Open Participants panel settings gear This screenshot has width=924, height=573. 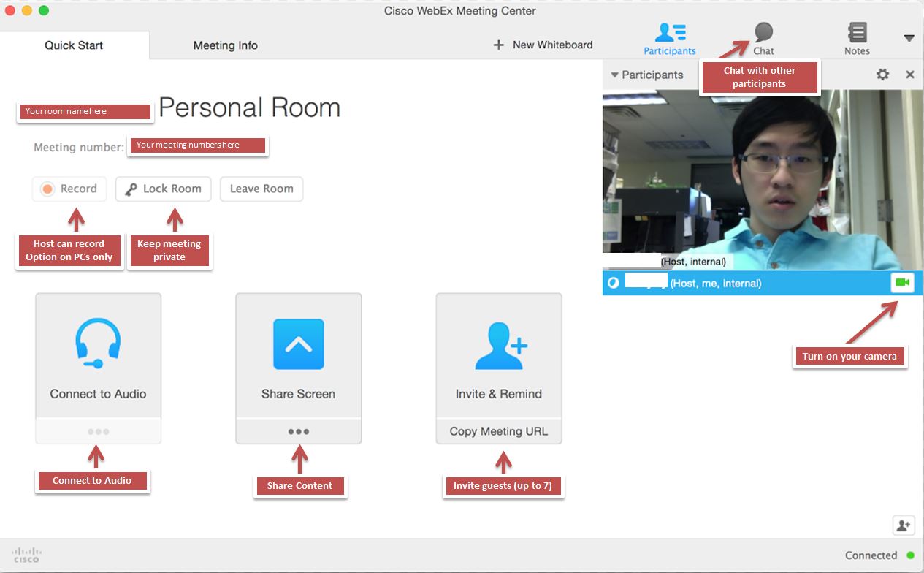(883, 75)
